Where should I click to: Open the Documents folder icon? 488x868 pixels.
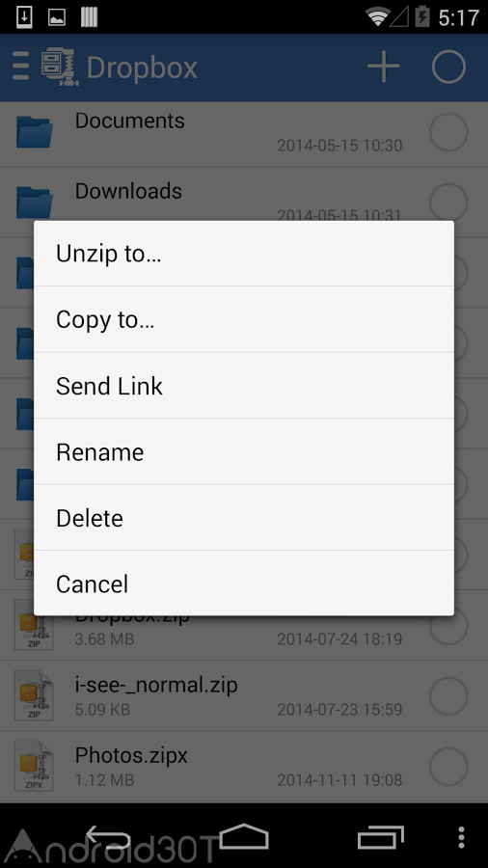point(35,132)
